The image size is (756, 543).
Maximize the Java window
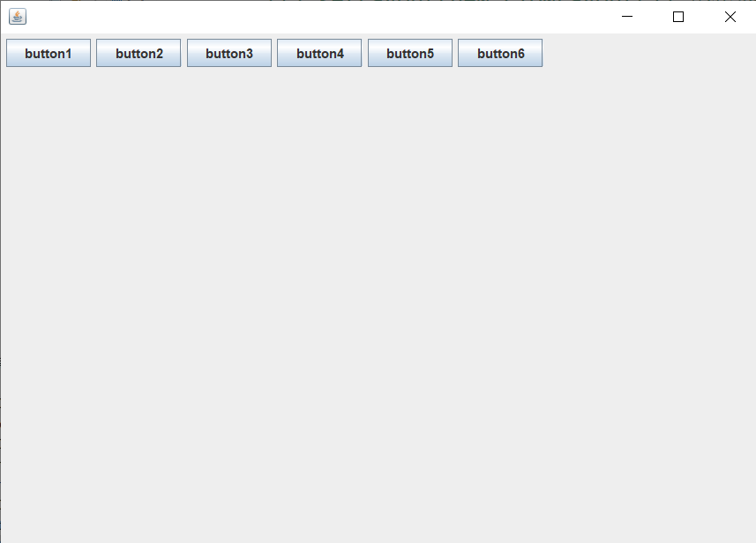(677, 17)
